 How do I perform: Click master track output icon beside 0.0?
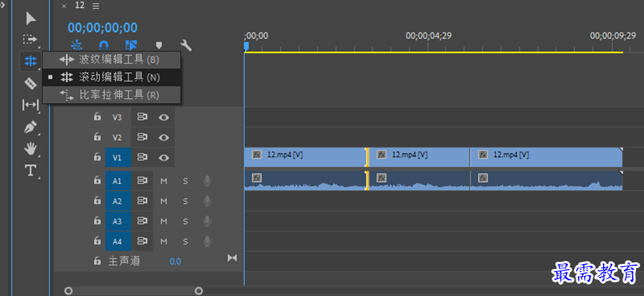click(x=232, y=258)
